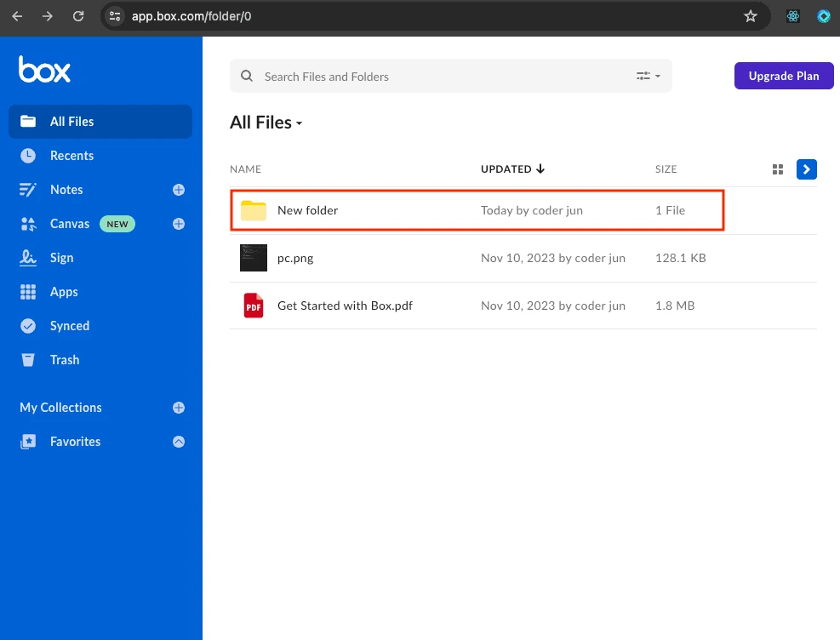The image size is (840, 640).
Task: Open All Files in sidebar
Action: coord(100,122)
